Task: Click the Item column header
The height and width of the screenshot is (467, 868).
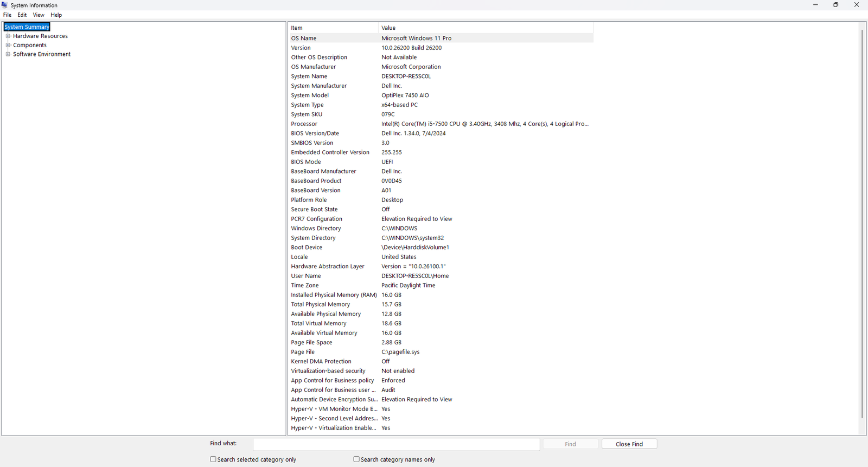Action: coord(333,28)
